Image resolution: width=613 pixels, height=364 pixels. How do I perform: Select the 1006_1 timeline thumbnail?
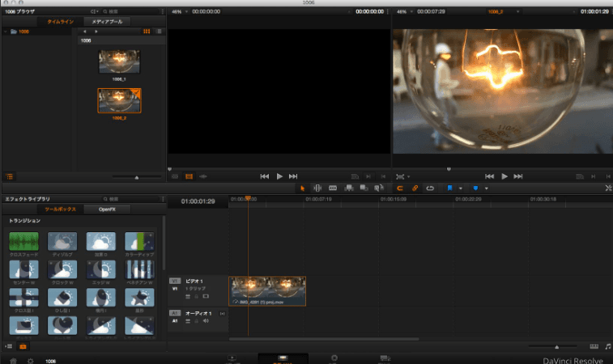pos(119,61)
